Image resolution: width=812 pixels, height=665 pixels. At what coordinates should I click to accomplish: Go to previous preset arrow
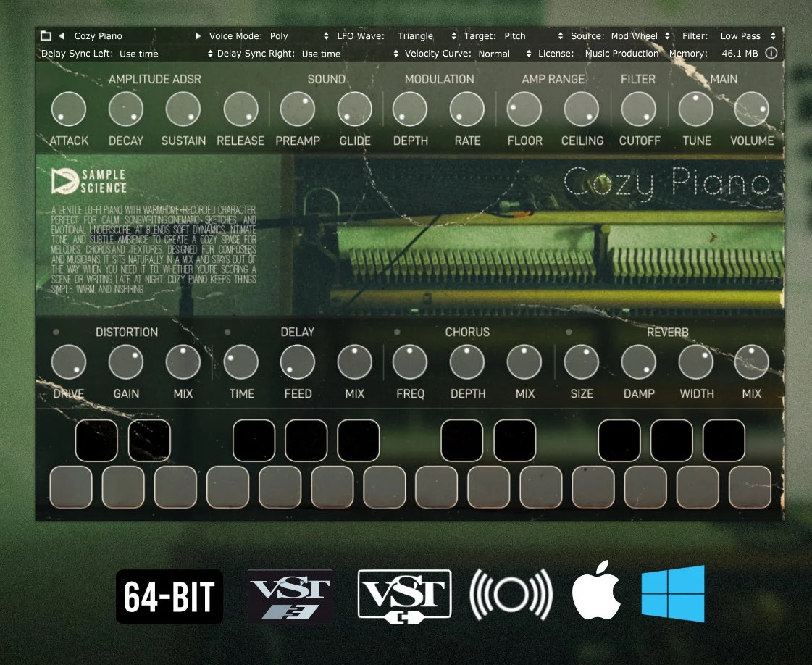pyautogui.click(x=62, y=35)
